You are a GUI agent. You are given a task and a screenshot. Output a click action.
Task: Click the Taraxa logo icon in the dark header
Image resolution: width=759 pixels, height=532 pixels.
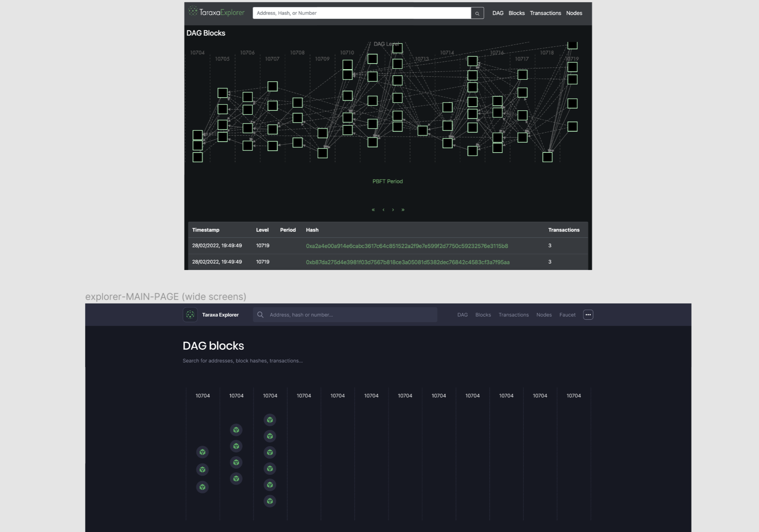(x=190, y=315)
